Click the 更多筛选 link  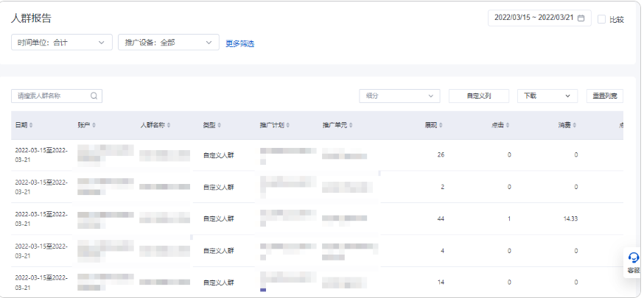(x=240, y=43)
